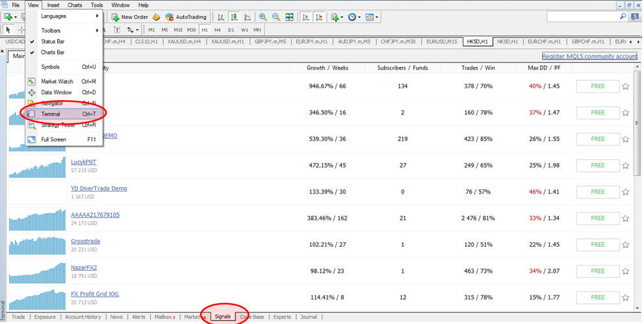The width and height of the screenshot is (644, 324).
Task: Click Register MQL5.community account link
Action: 589,56
